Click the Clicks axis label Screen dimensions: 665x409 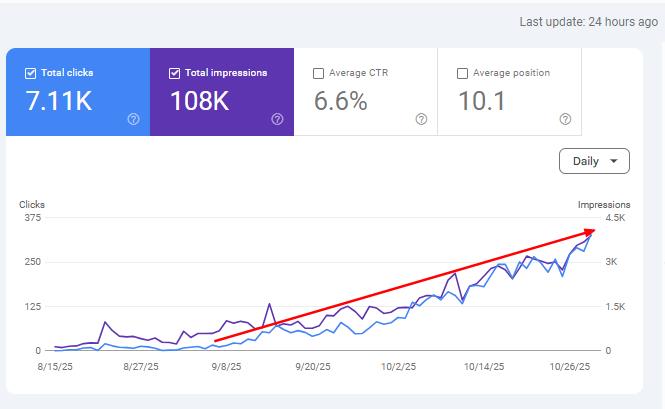32,204
